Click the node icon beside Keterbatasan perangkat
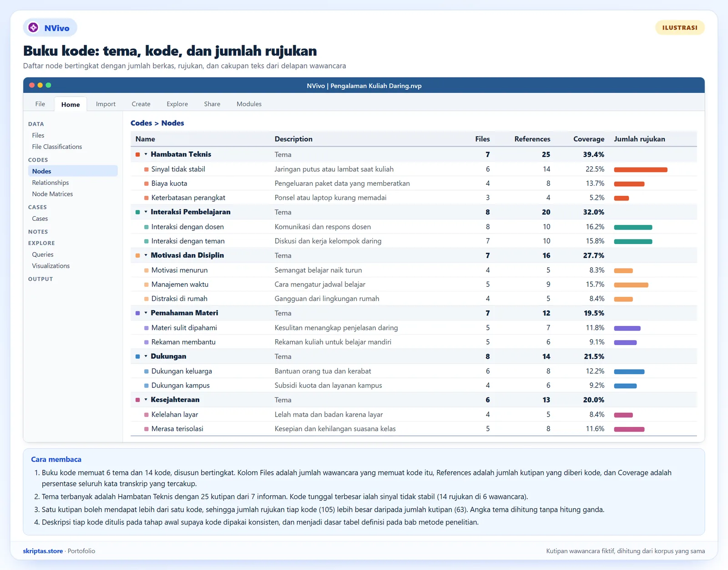 pos(147,198)
